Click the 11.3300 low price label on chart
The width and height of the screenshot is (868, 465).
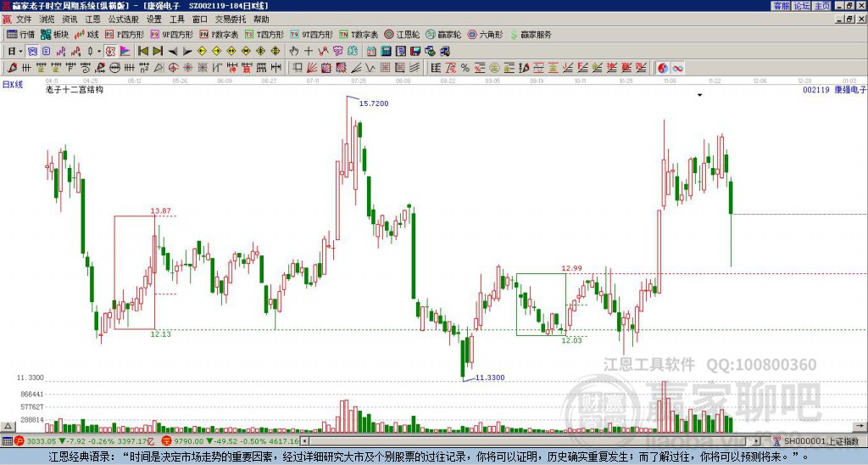point(490,378)
